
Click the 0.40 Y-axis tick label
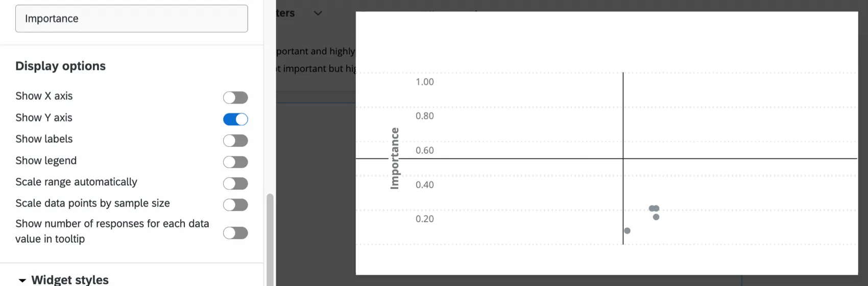pyautogui.click(x=424, y=184)
